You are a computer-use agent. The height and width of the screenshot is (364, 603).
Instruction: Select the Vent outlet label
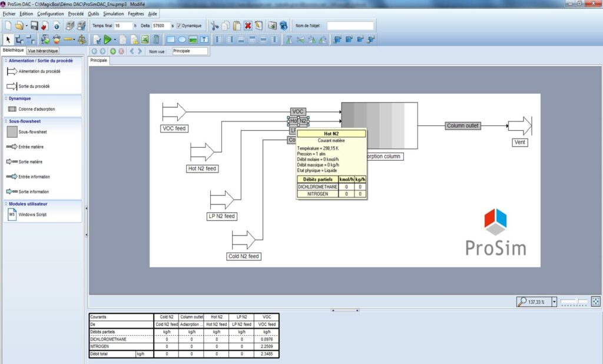519,143
